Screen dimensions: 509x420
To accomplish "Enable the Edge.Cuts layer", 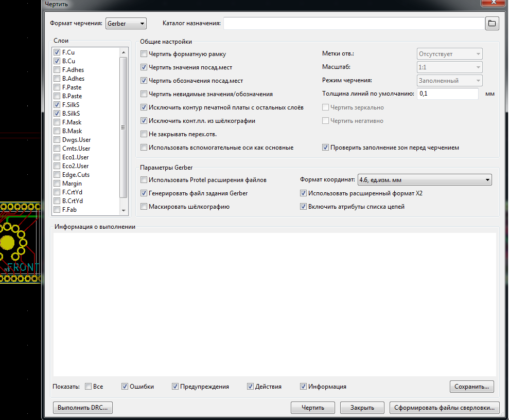I will (57, 175).
